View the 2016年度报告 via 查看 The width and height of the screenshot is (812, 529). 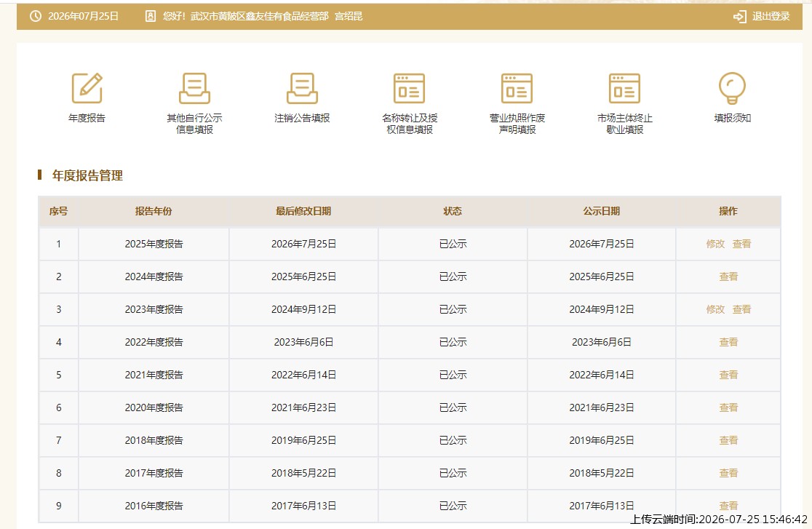click(728, 506)
